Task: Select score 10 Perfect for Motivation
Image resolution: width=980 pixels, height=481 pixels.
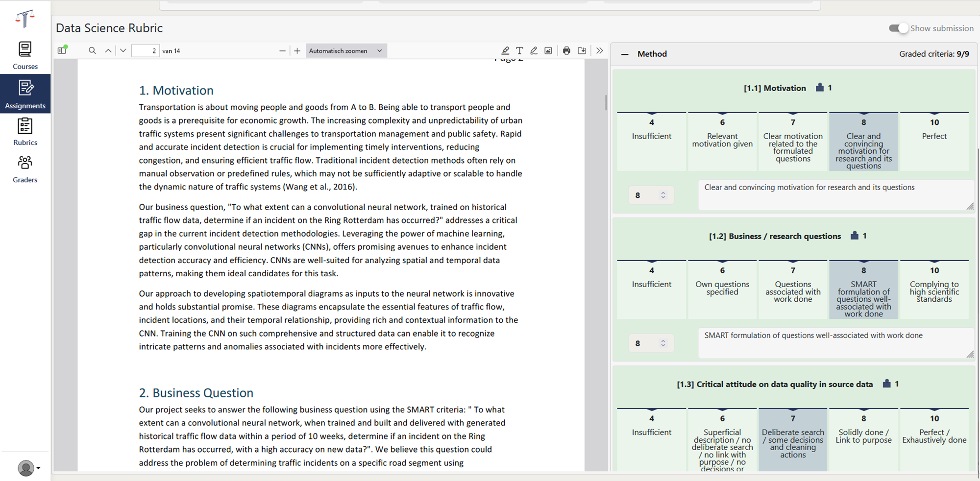Action: [934, 142]
